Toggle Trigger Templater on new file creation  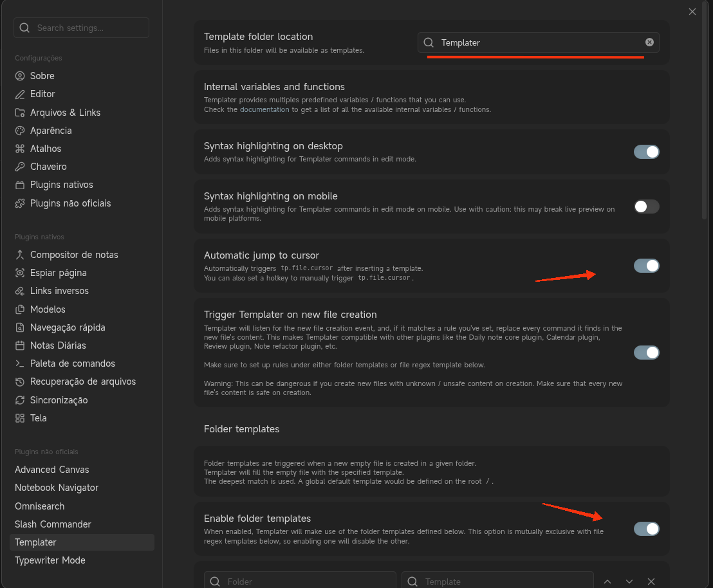coord(646,353)
